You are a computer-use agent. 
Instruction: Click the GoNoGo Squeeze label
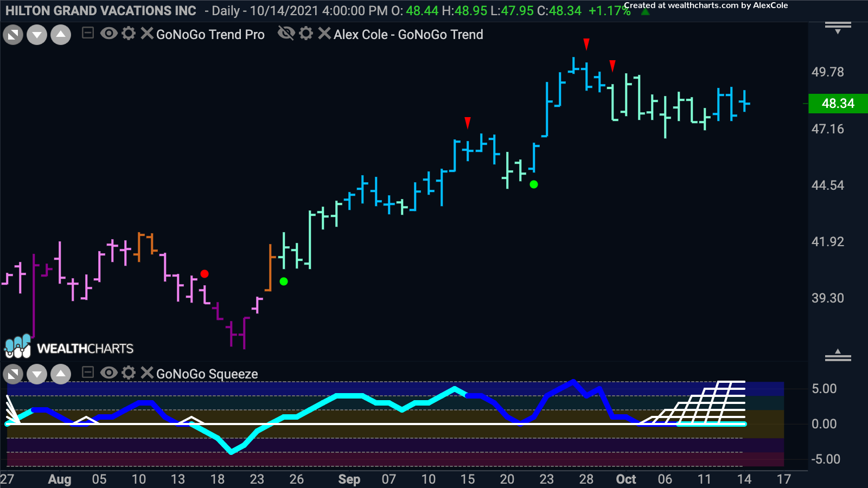[207, 374]
